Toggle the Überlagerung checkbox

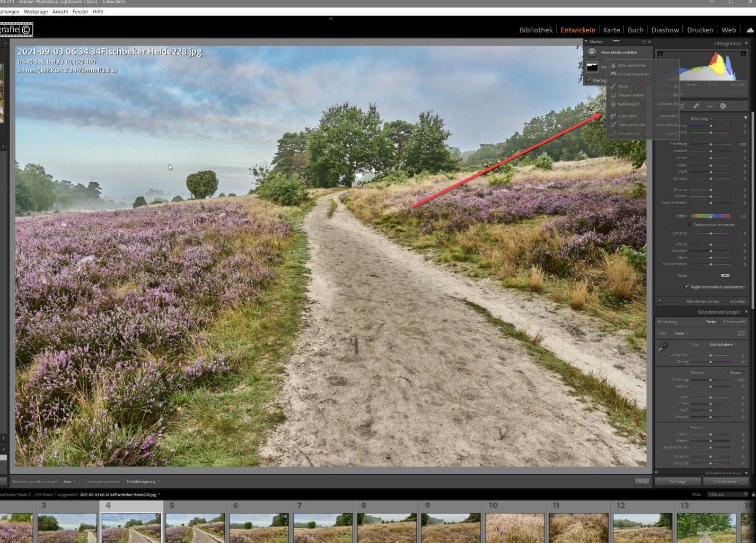tap(588, 80)
